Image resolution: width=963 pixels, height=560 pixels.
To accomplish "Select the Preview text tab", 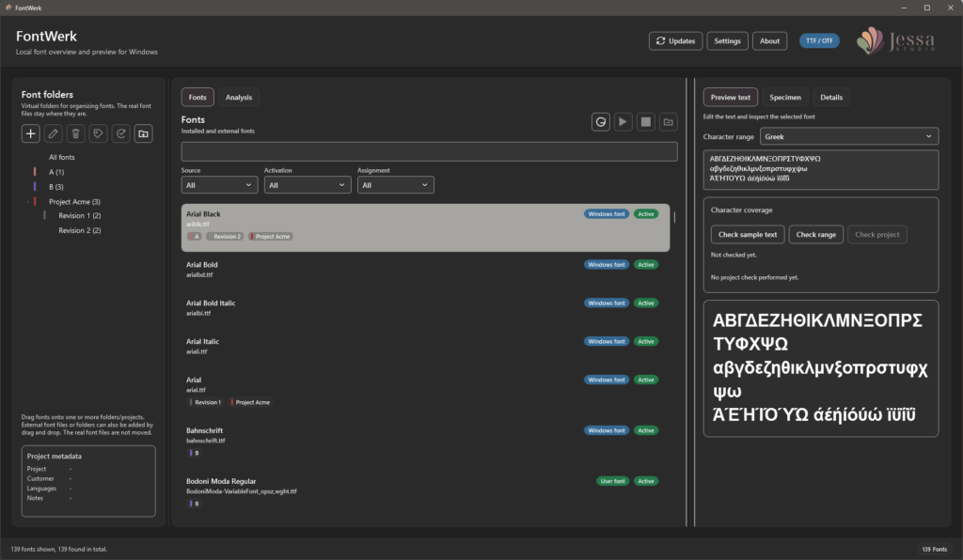I will tap(730, 97).
